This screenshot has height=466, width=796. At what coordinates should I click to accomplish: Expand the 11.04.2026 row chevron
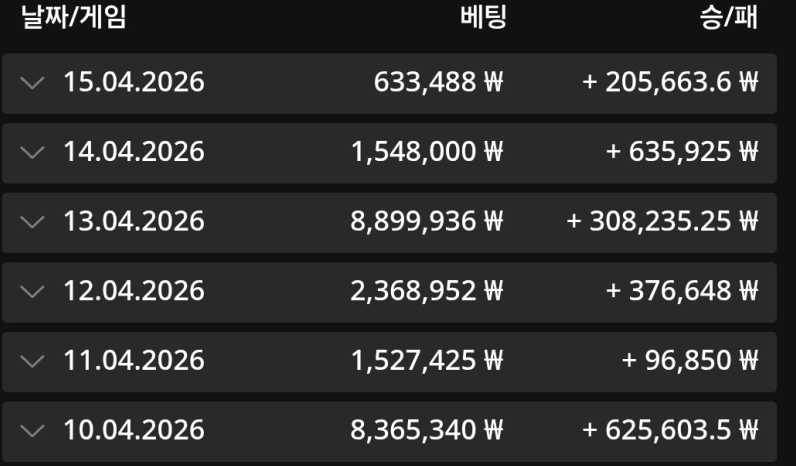[x=32, y=360]
